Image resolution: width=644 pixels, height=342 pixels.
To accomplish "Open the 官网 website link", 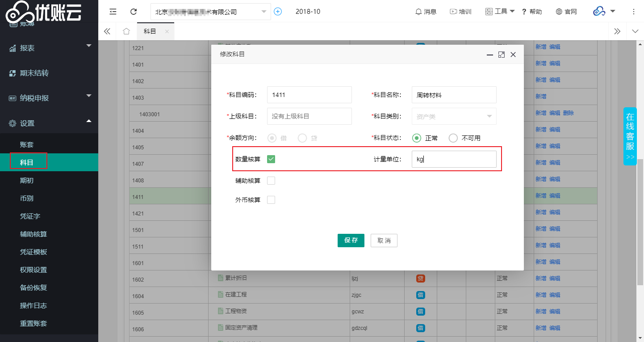I will coord(566,12).
